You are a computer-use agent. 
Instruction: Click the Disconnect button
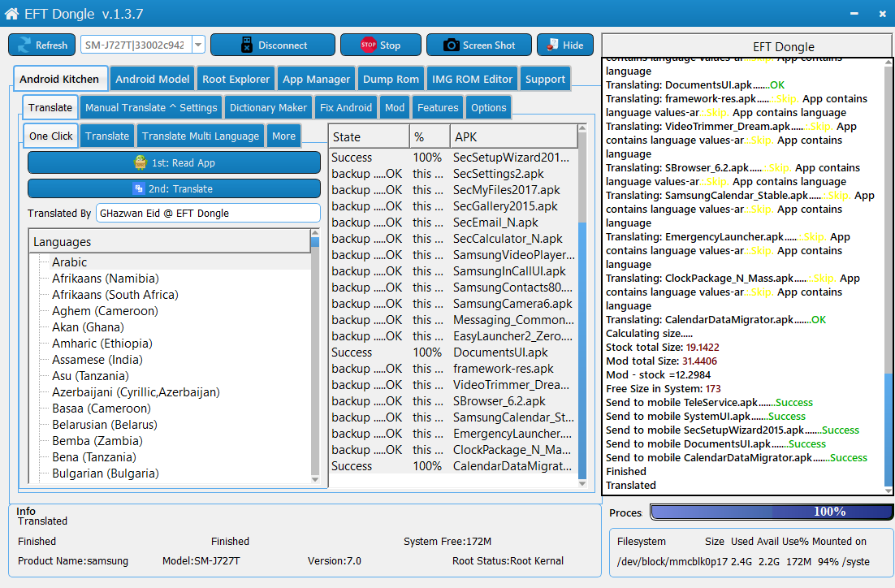[x=273, y=45]
